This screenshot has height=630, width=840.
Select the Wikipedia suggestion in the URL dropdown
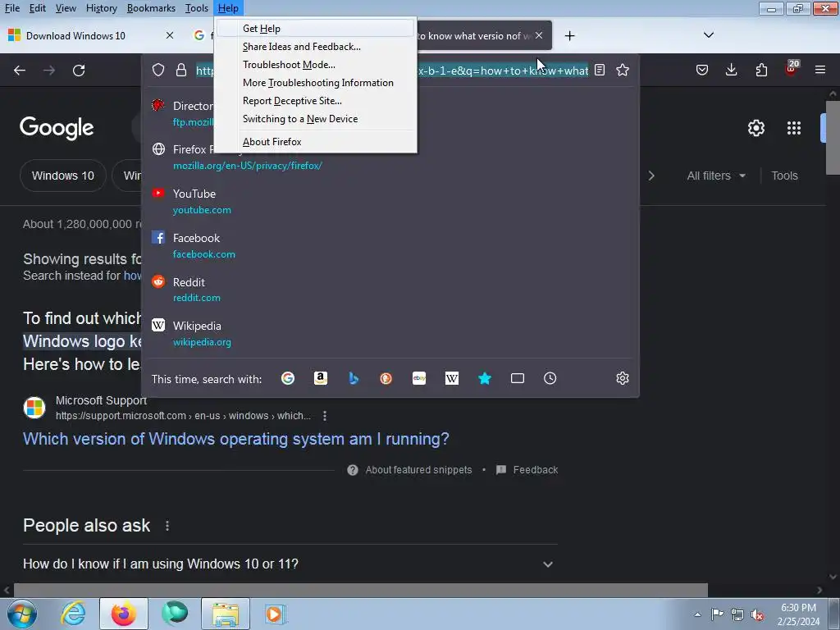[390, 334]
